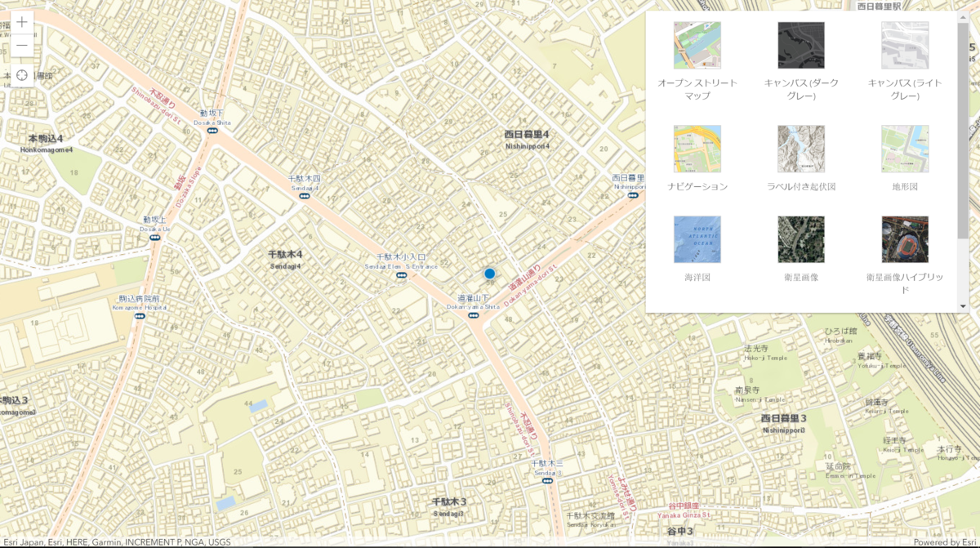The width and height of the screenshot is (980, 548).
Task: Zoom in with the plus button
Action: click(22, 22)
